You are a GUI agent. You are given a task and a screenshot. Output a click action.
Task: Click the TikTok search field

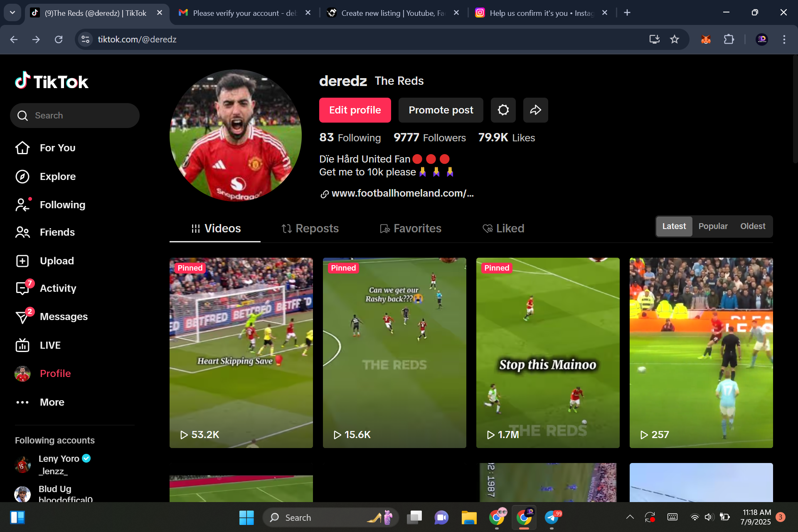pos(75,116)
